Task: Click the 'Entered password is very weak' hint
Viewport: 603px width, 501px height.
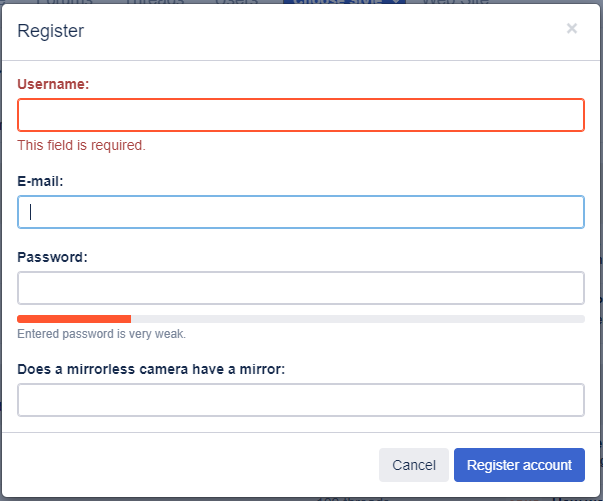Action: tap(101, 334)
